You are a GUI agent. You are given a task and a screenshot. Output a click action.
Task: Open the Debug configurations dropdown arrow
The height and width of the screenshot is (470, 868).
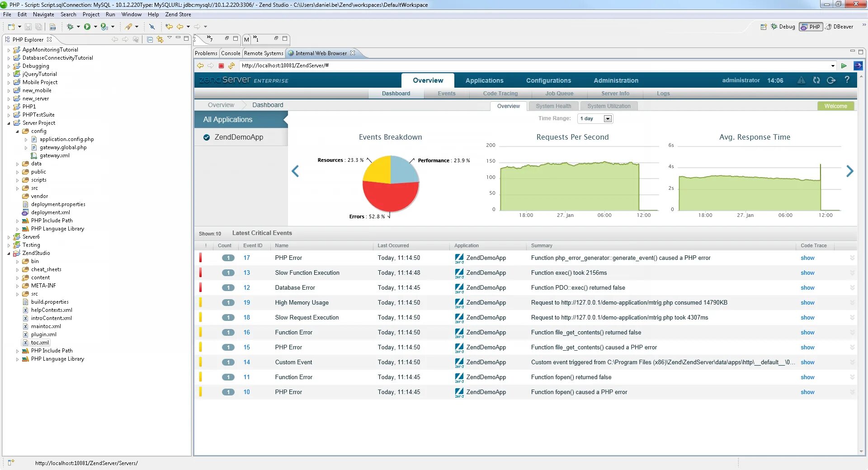[78, 27]
